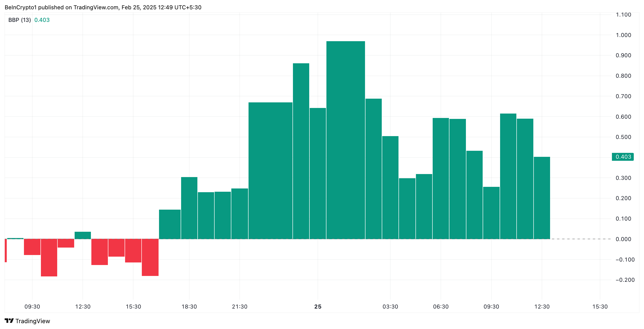Click the lowest red histogram bar

[x=49, y=258]
